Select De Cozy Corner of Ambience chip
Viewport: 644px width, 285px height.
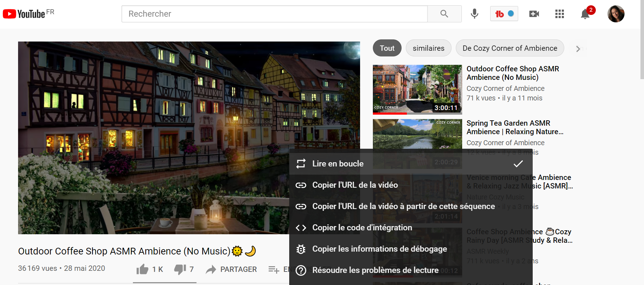(x=510, y=48)
